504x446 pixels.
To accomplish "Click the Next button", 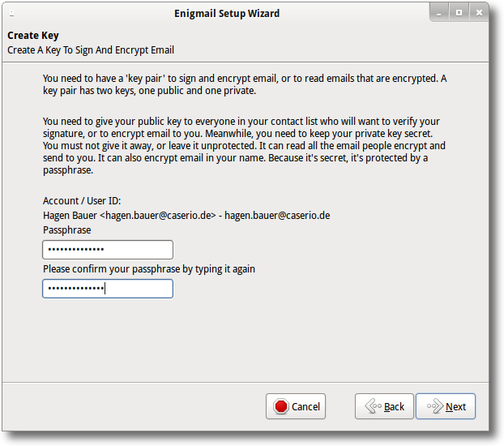I will coord(446,406).
